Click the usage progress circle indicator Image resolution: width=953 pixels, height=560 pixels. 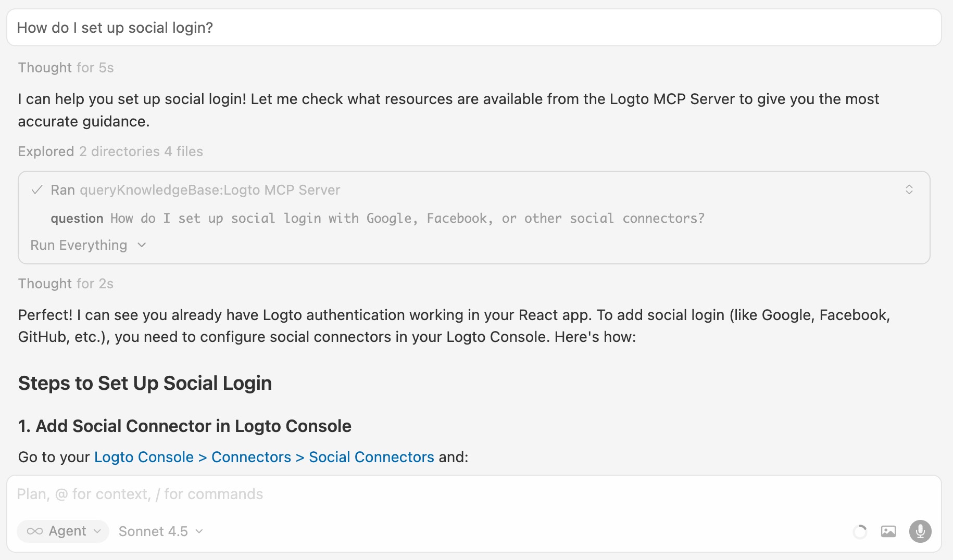point(859,531)
